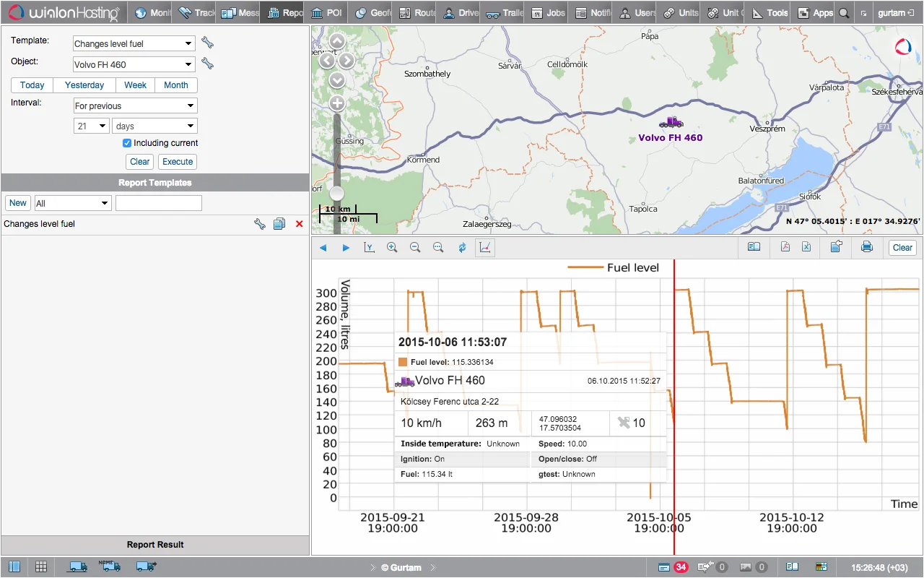Open the Template dropdown

point(134,43)
